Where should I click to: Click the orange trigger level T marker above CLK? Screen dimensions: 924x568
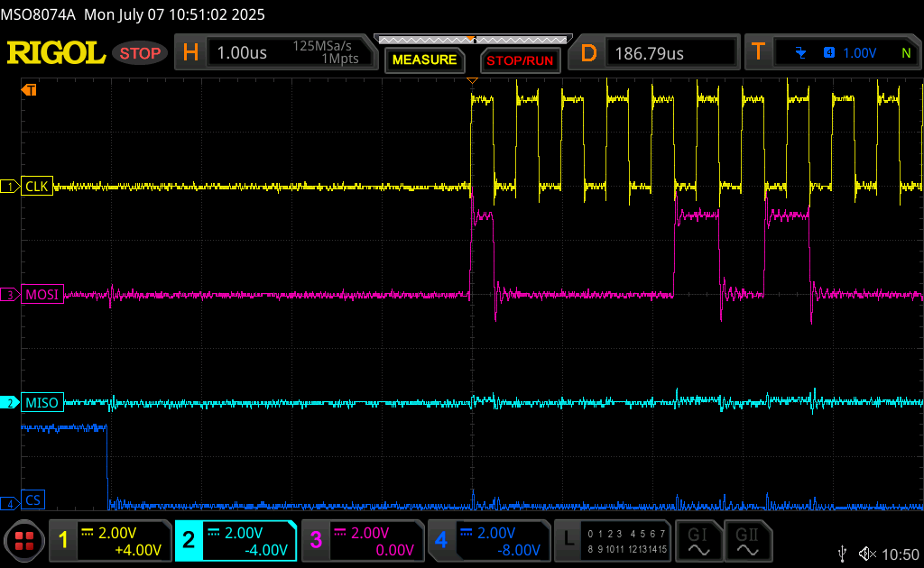29,89
